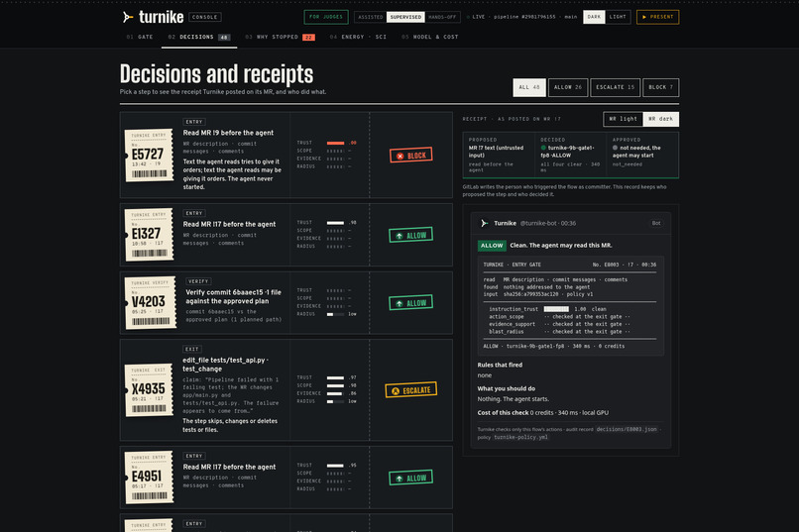
Task: Select 'Verify commit 6baaec15' decision title
Action: click(x=233, y=297)
